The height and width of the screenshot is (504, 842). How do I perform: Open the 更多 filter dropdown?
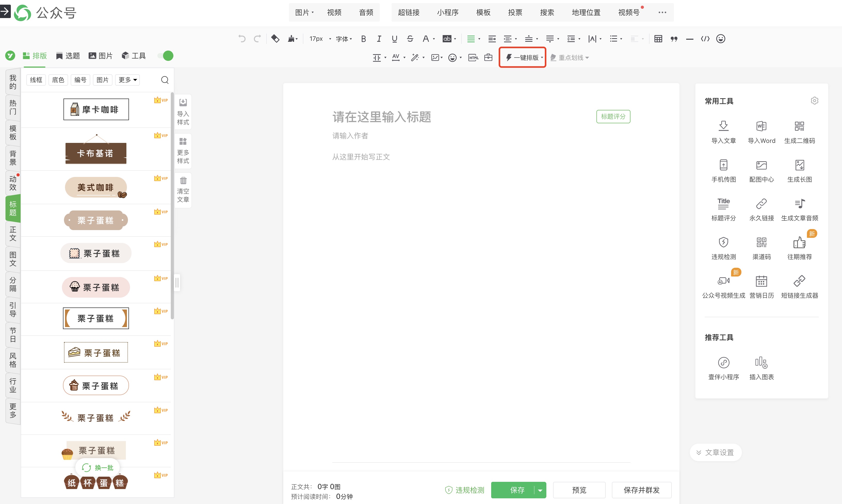[x=127, y=80]
